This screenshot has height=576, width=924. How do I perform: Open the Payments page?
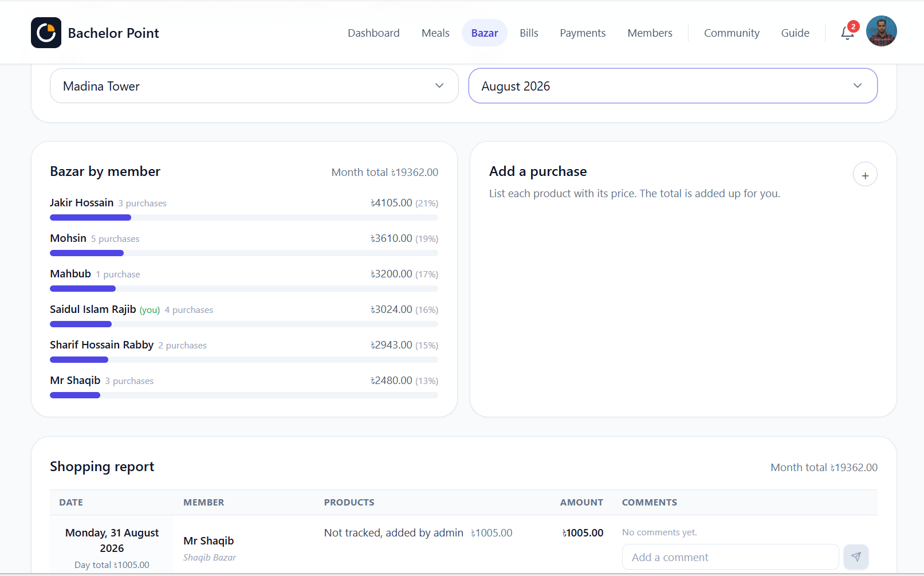point(583,33)
